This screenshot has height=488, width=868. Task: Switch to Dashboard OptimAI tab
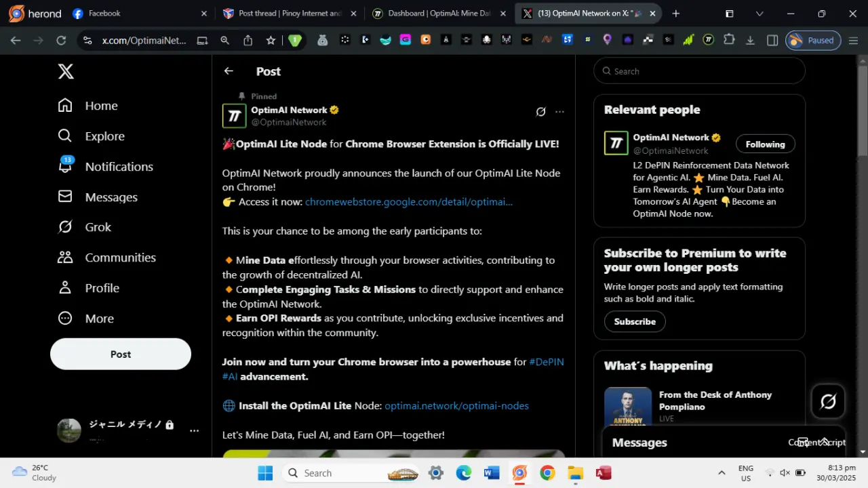[x=439, y=14]
